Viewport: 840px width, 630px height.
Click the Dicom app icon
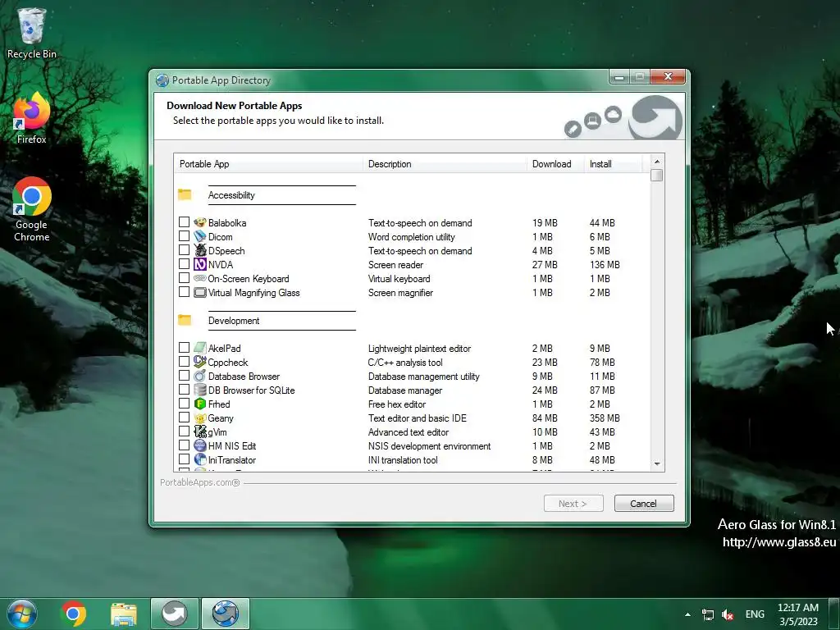pyautogui.click(x=200, y=236)
